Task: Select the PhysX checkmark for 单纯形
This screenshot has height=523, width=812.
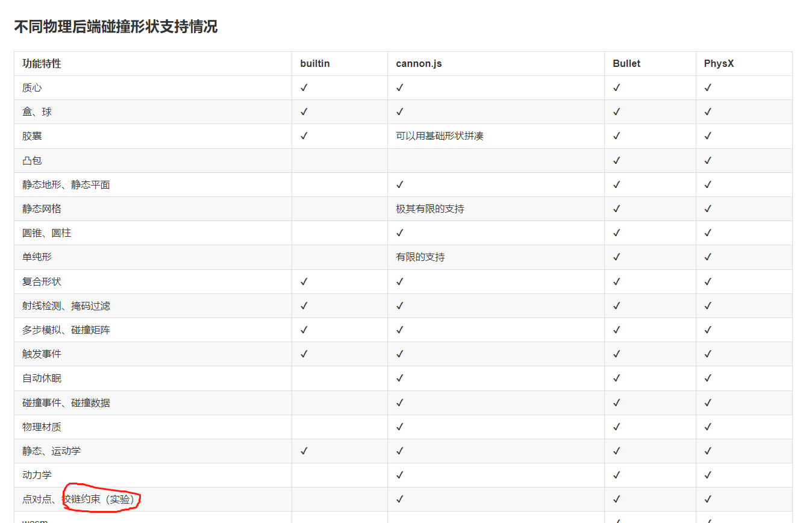Action: tap(708, 257)
